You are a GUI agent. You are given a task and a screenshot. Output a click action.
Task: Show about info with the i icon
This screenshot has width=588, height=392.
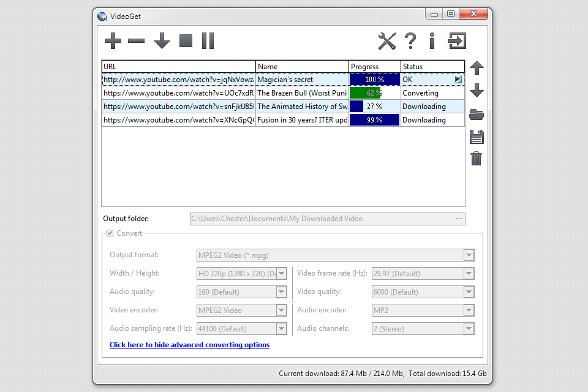click(x=432, y=41)
